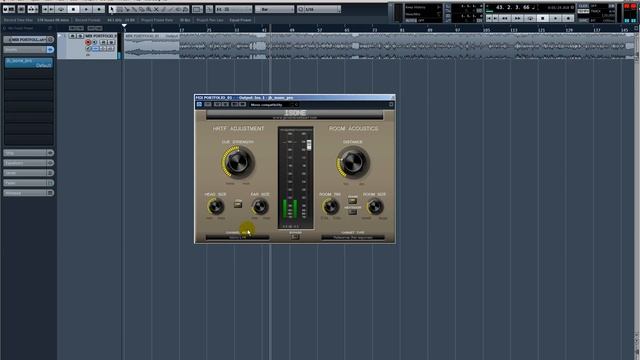The image size is (640, 360).
Task: Expand the Notepad section in Inspector
Action: tap(24, 193)
